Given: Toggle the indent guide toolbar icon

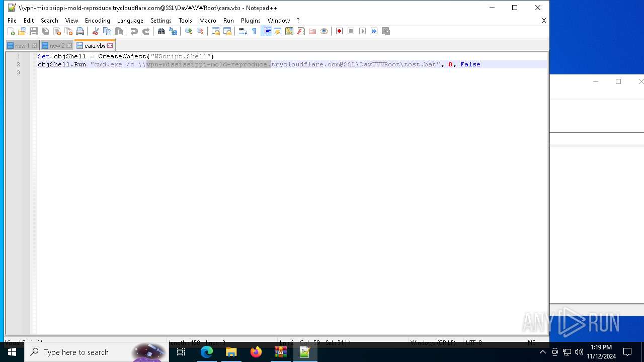Looking at the screenshot, I should click(x=267, y=31).
